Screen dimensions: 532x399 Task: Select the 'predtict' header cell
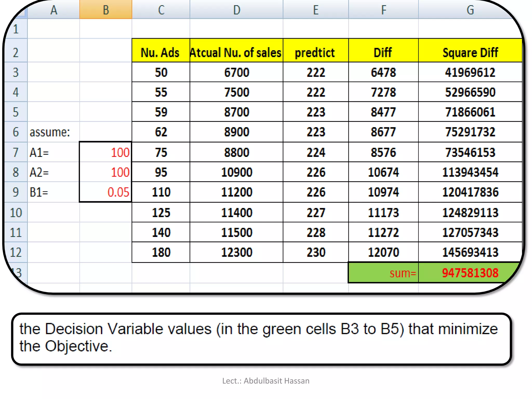(315, 52)
